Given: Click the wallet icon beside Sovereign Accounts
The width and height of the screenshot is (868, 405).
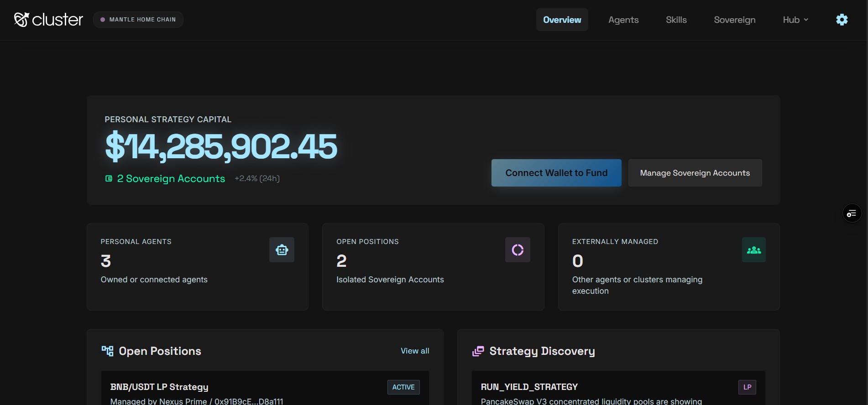Looking at the screenshot, I should (x=109, y=178).
